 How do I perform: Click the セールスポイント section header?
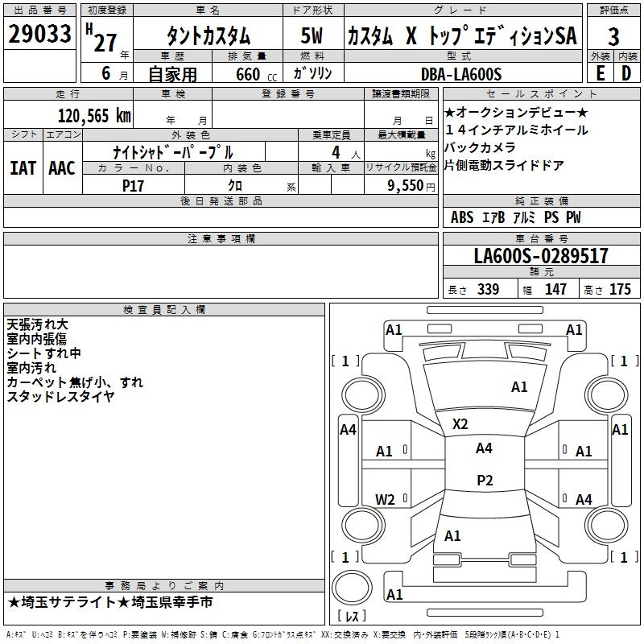pyautogui.click(x=541, y=93)
